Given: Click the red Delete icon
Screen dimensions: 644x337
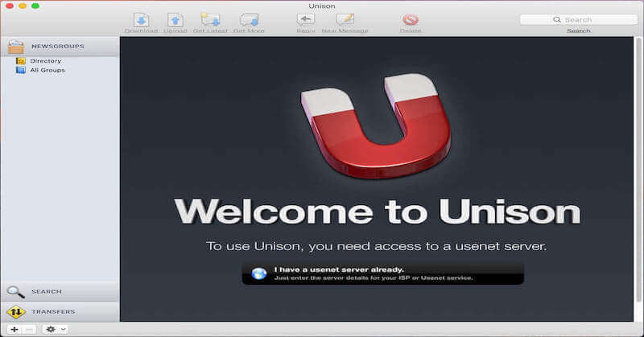Looking at the screenshot, I should (x=411, y=20).
